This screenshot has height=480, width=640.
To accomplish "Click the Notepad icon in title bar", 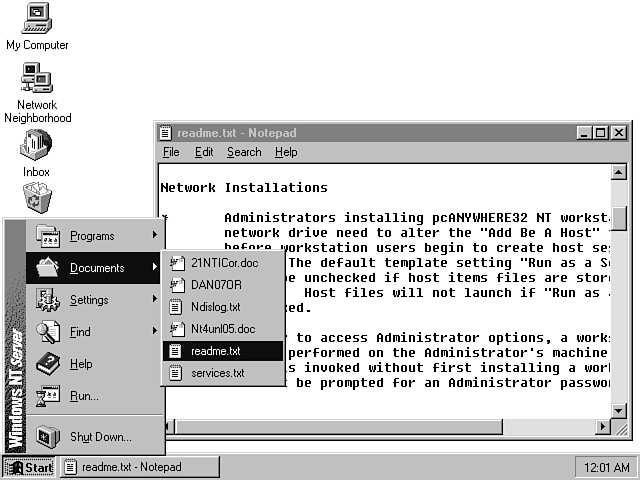I will click(166, 133).
